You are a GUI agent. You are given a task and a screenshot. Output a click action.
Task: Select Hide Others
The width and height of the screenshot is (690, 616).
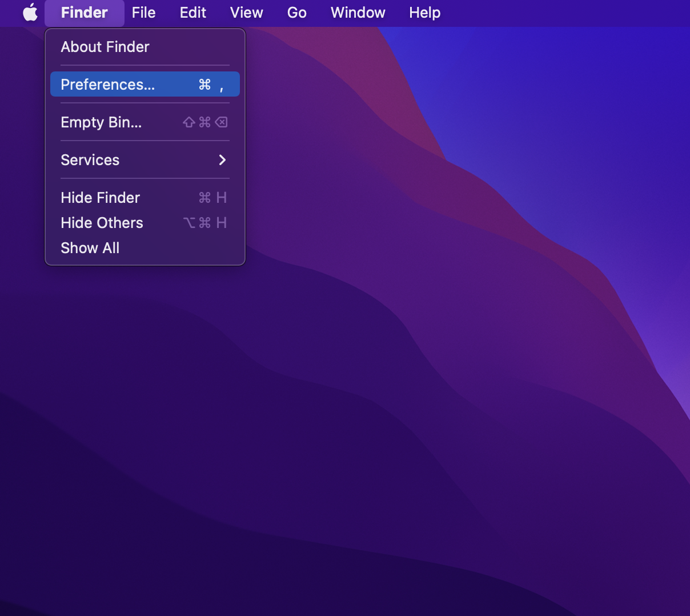tap(145, 223)
